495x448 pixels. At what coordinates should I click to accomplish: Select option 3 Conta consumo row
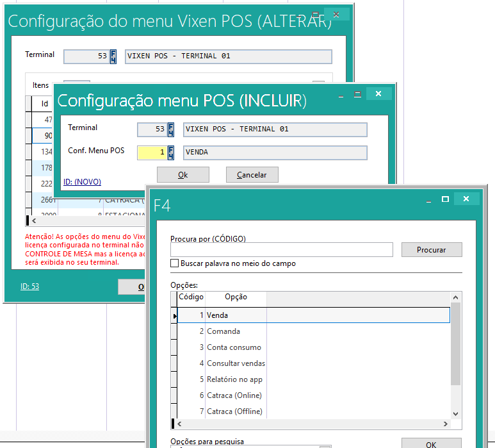coord(314,347)
